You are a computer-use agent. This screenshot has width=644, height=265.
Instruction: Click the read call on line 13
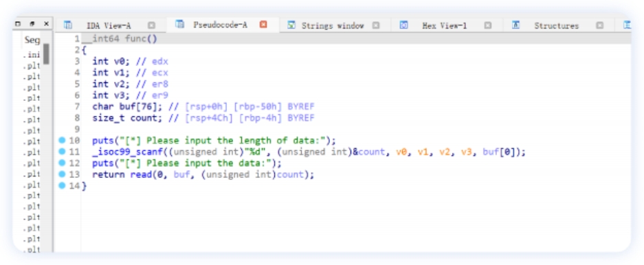pos(141,175)
